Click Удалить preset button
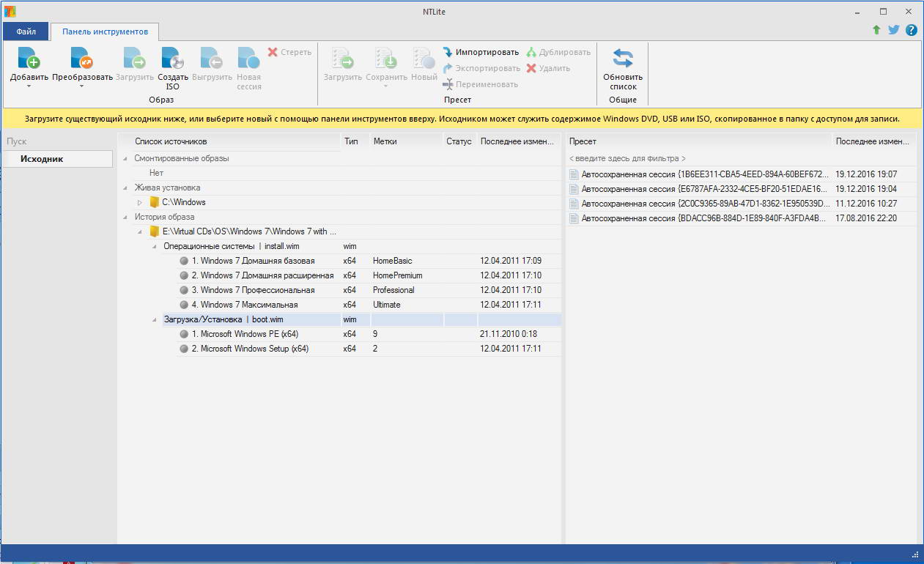 [x=548, y=68]
